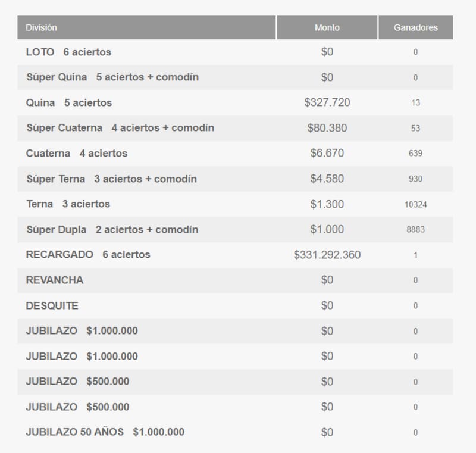Viewport: 476px width, 453px height.
Task: Click the Quina amount $327.720
Action: 327,102
